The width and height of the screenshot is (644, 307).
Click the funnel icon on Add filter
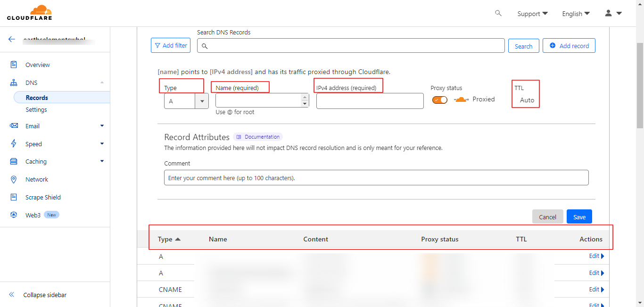point(157,46)
